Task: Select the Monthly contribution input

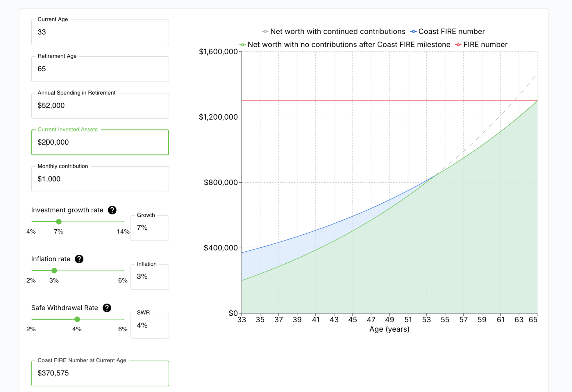Action: point(100,179)
